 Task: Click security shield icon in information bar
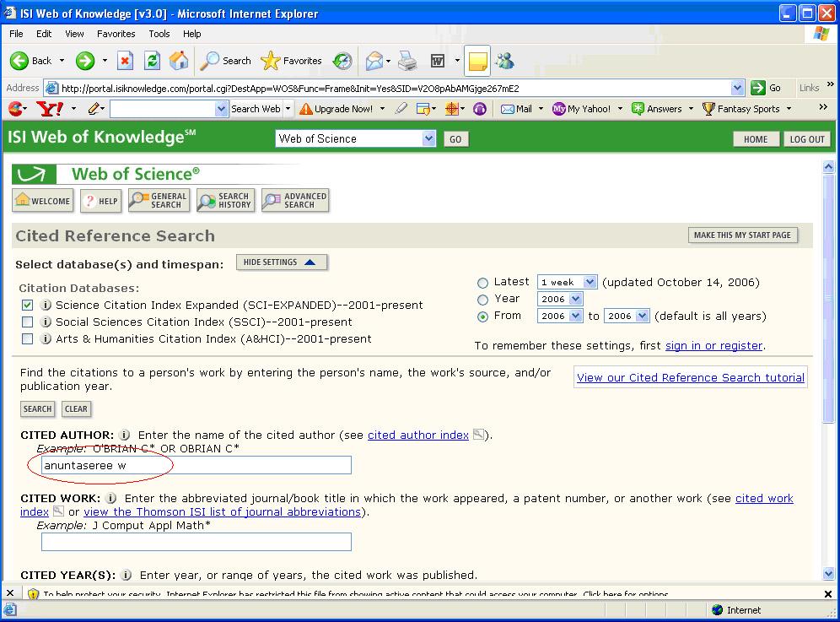coord(33,593)
